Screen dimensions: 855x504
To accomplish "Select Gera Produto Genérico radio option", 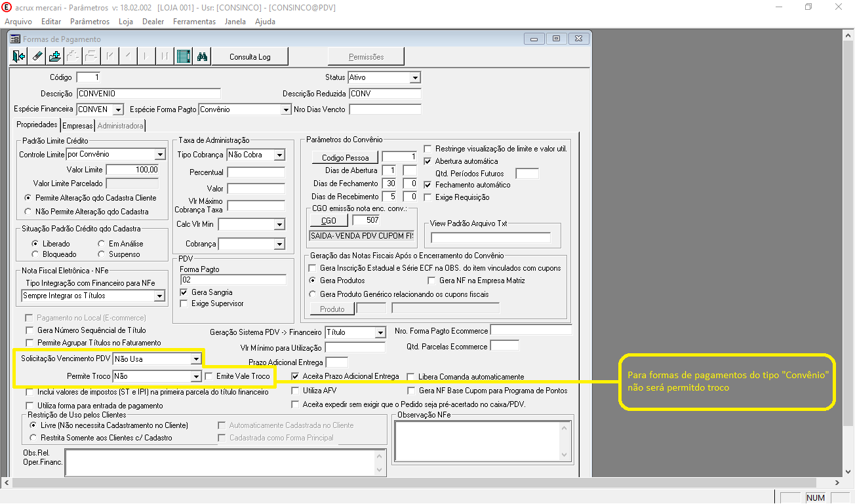I will pyautogui.click(x=313, y=294).
